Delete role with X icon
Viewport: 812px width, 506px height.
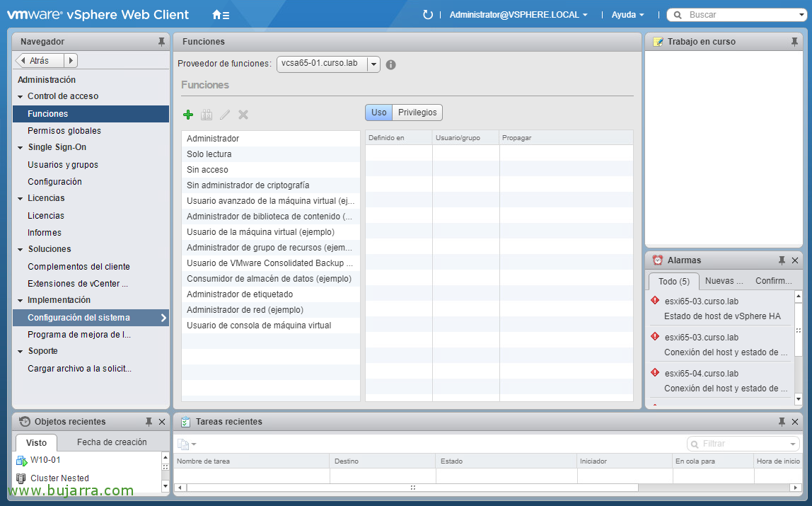click(243, 115)
